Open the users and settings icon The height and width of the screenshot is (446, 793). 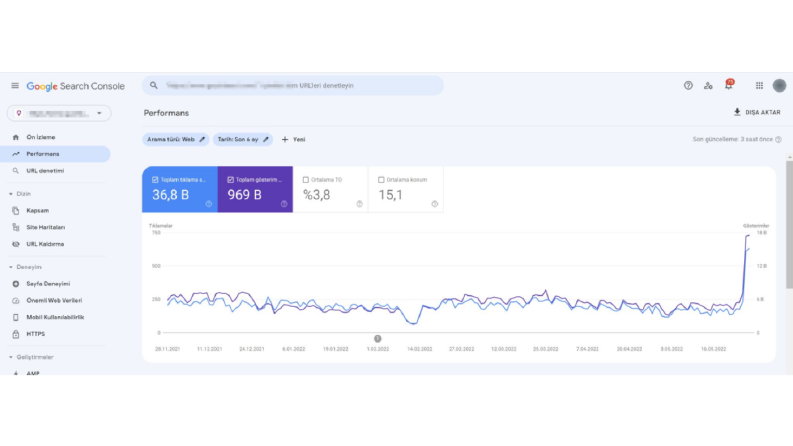point(708,86)
